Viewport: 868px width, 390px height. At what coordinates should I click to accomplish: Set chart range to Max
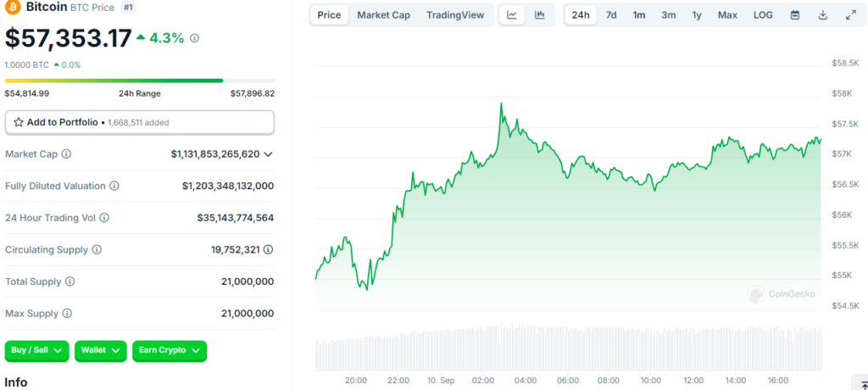pos(727,15)
